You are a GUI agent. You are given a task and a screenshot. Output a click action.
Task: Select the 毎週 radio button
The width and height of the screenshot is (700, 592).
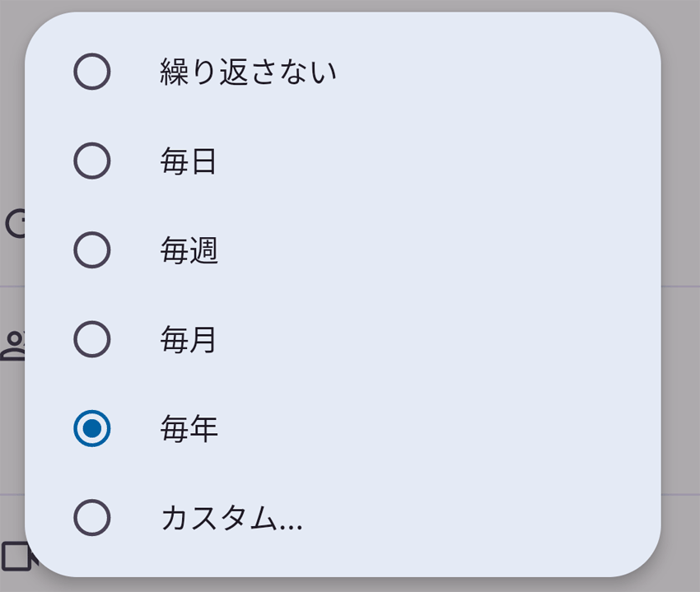(92, 250)
